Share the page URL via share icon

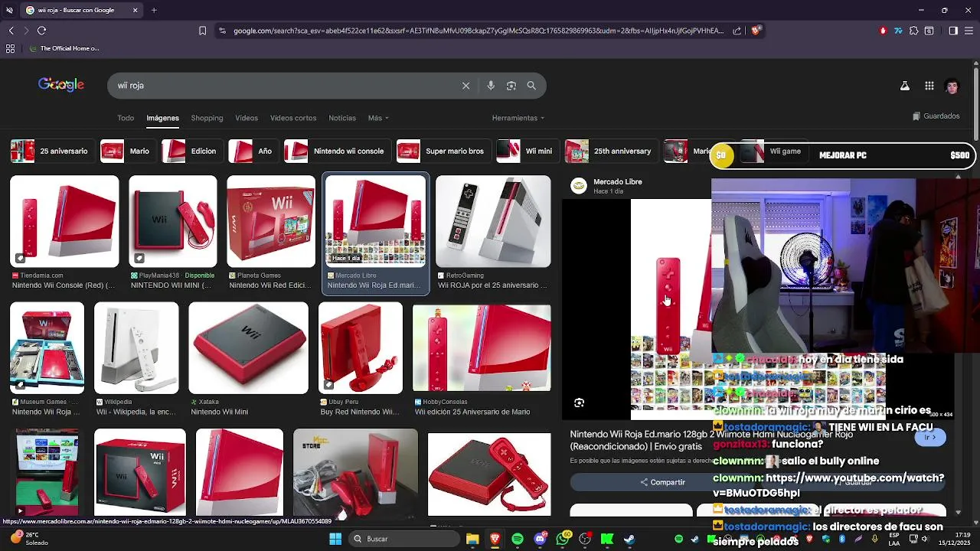coord(737,31)
